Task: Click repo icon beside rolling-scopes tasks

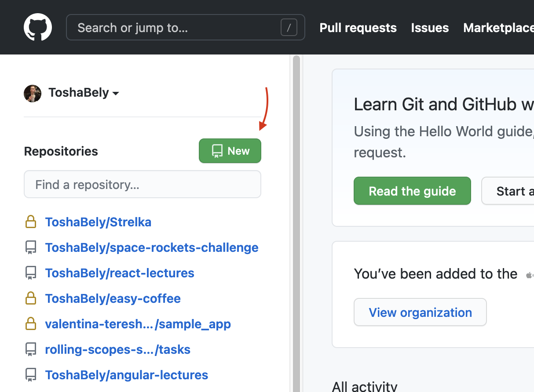Action: 31,350
